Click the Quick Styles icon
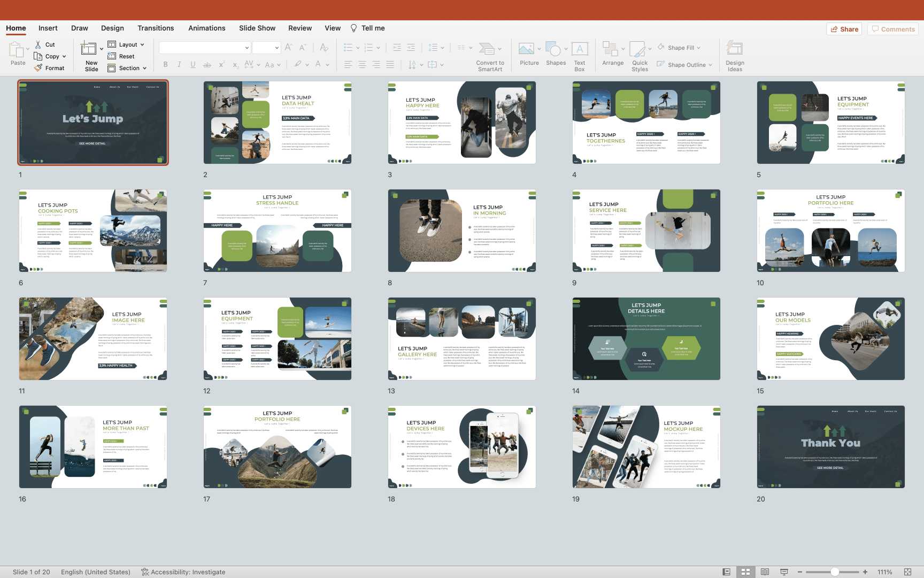This screenshot has width=924, height=578. [x=638, y=49]
